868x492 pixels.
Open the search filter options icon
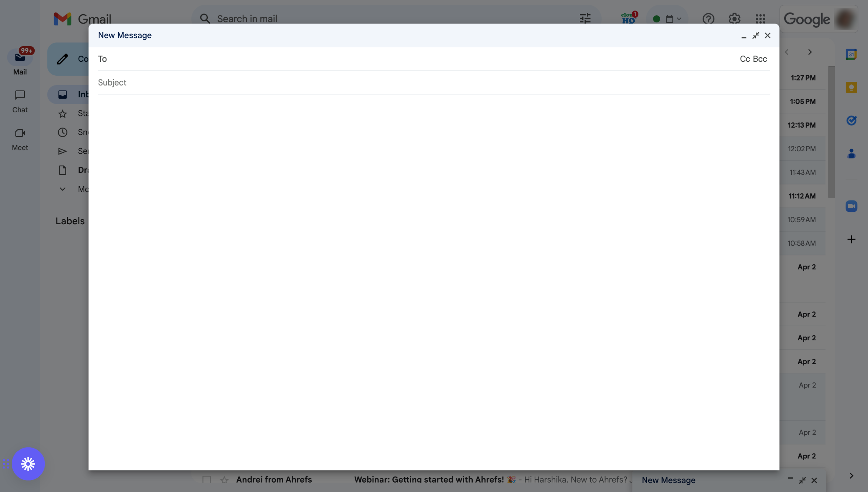click(x=585, y=19)
